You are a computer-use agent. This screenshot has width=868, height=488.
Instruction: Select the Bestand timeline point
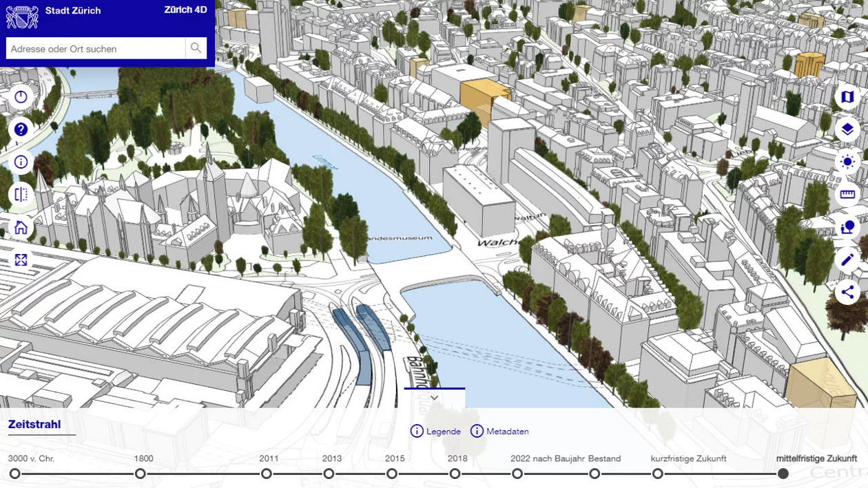point(595,474)
